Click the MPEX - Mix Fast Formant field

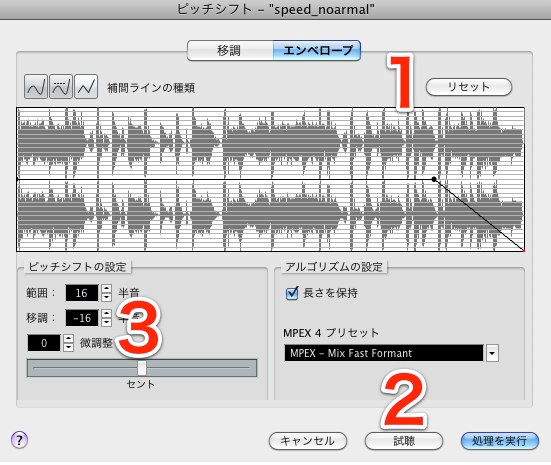click(384, 353)
